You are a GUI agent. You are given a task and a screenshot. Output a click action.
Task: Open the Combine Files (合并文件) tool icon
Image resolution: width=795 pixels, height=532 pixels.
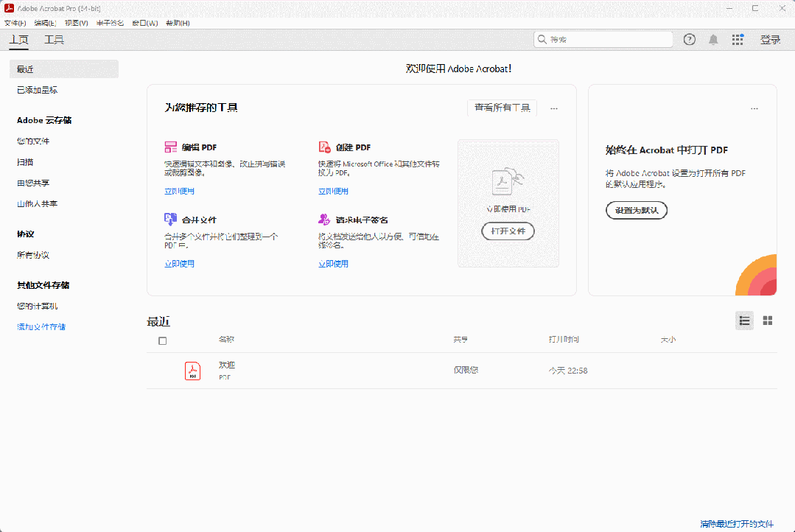click(x=170, y=219)
